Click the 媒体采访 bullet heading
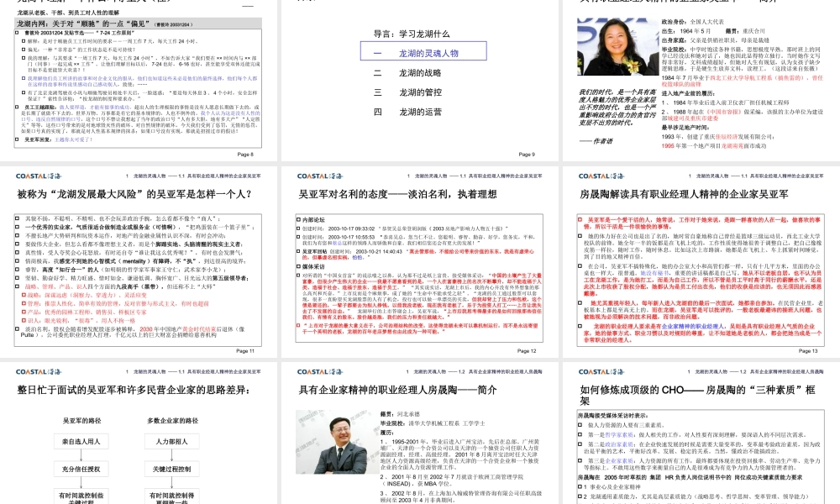The width and height of the screenshot is (840, 504). point(313,266)
